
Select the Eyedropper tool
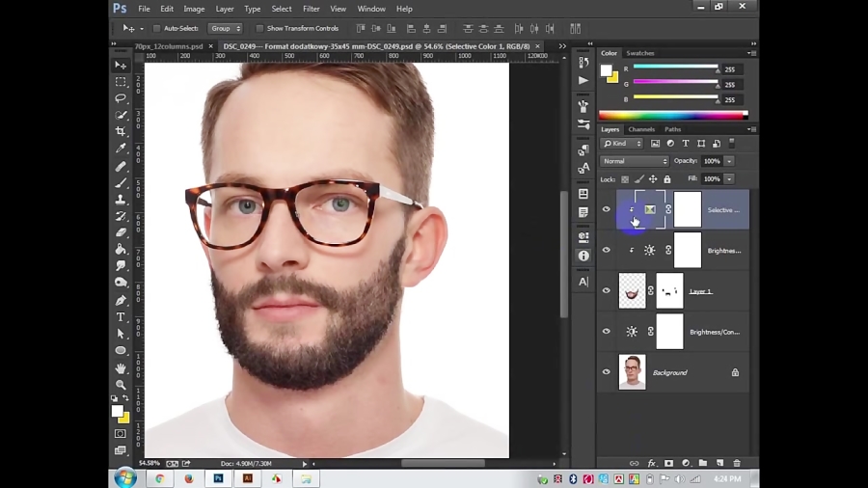point(121,149)
